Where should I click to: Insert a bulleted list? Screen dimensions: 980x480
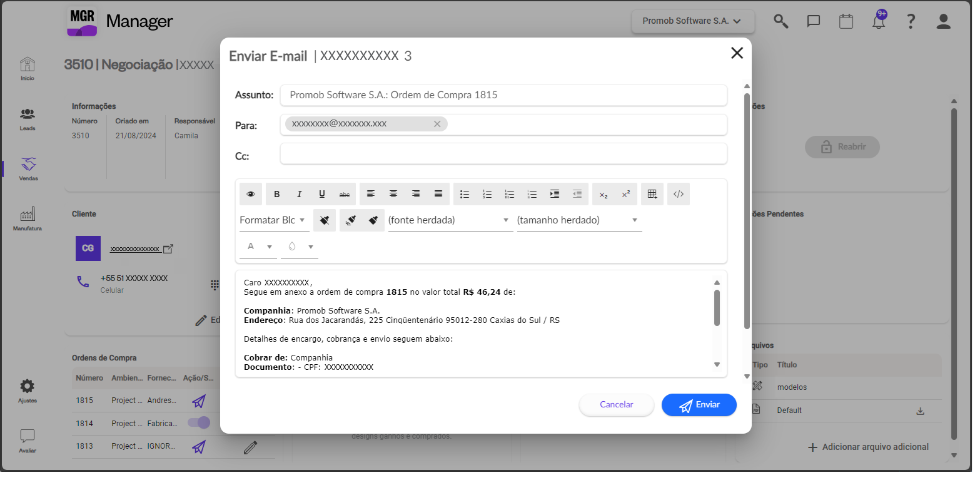(465, 194)
